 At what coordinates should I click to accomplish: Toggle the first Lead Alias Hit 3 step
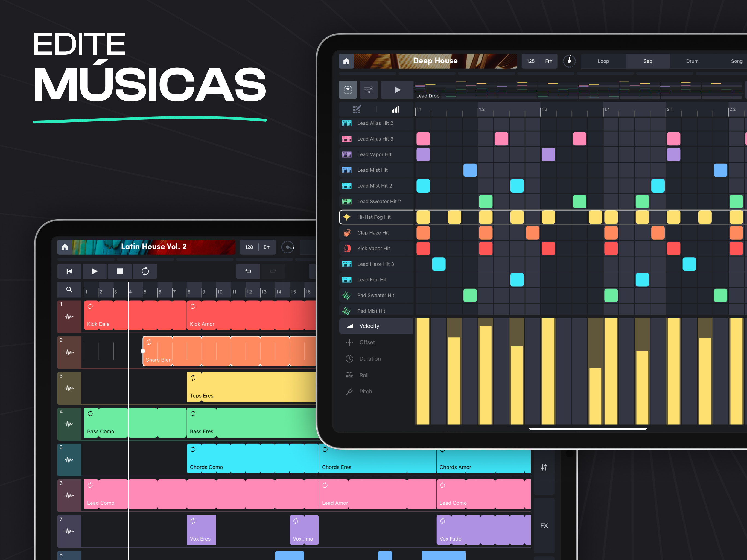423,139
